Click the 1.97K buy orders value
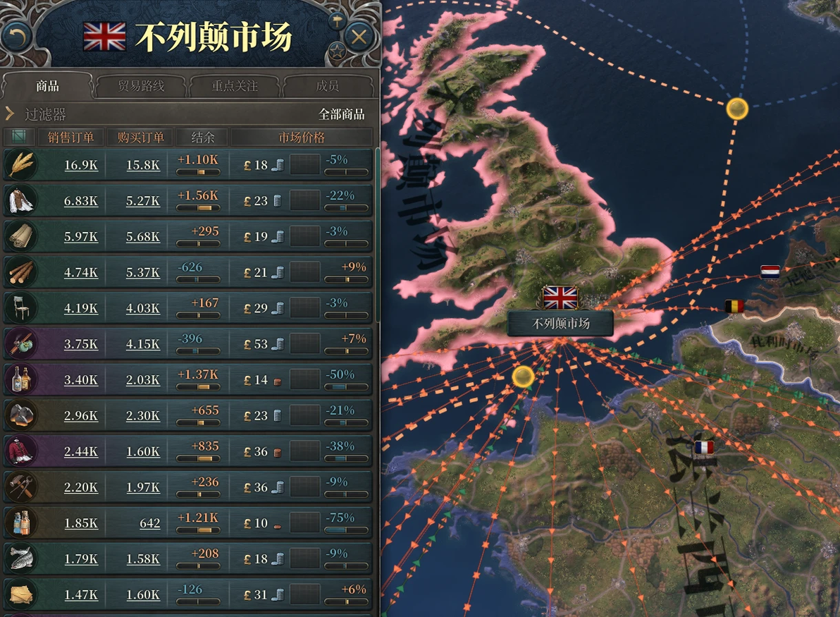The height and width of the screenshot is (617, 840). tap(143, 487)
